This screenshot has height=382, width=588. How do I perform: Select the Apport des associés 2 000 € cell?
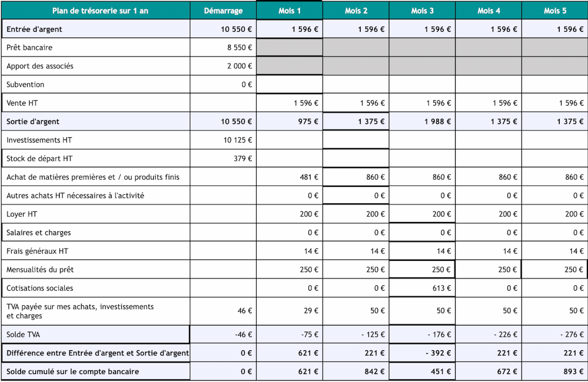click(223, 66)
